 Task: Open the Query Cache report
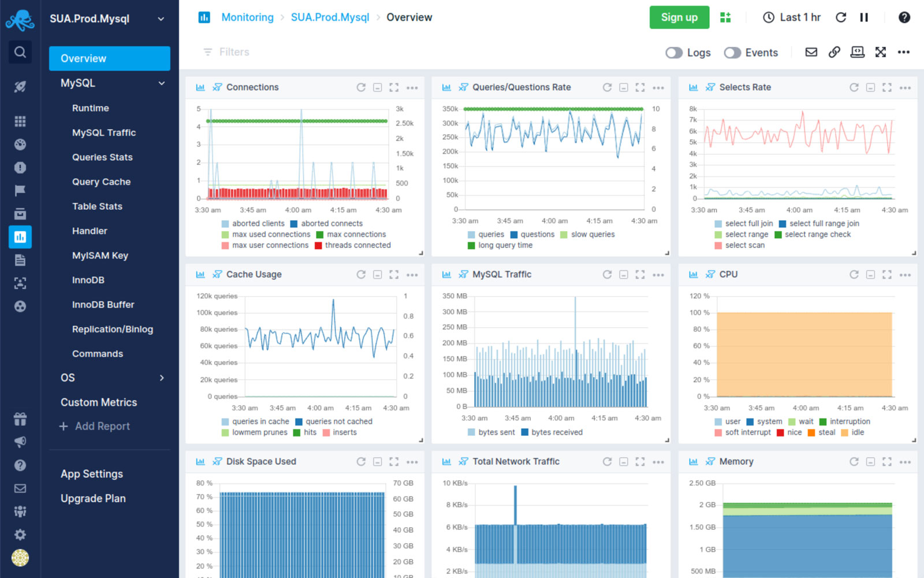(x=101, y=181)
